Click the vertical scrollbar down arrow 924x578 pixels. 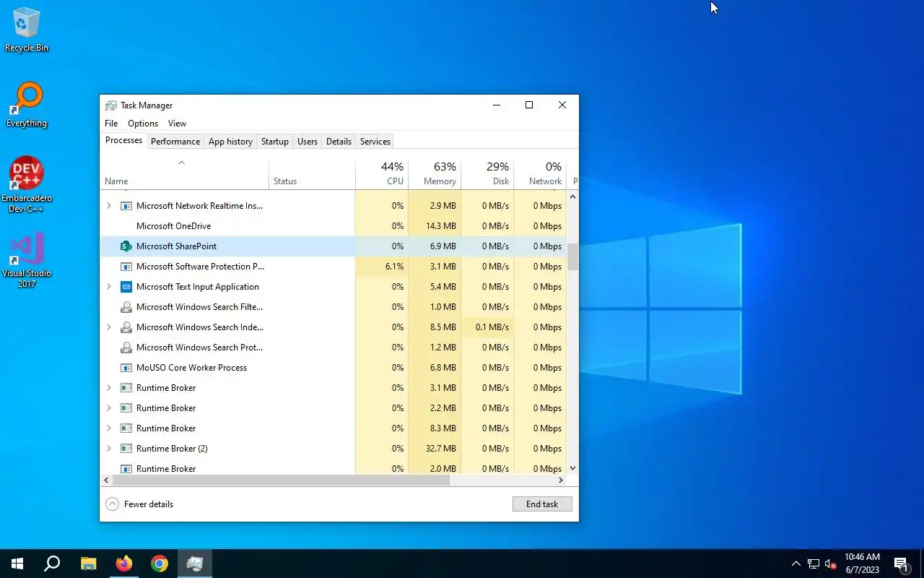tap(573, 468)
